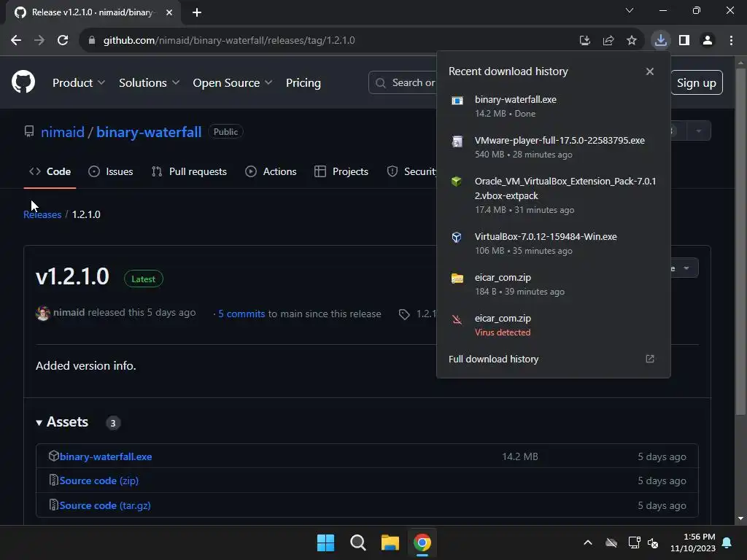Collapse the Assets section
Viewport: 747px width, 560px height.
pos(63,422)
